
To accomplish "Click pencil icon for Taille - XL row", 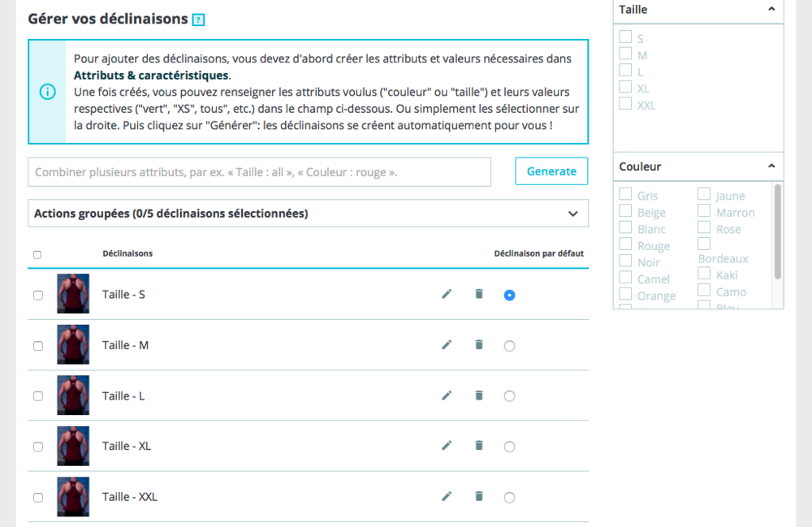I will [x=447, y=445].
